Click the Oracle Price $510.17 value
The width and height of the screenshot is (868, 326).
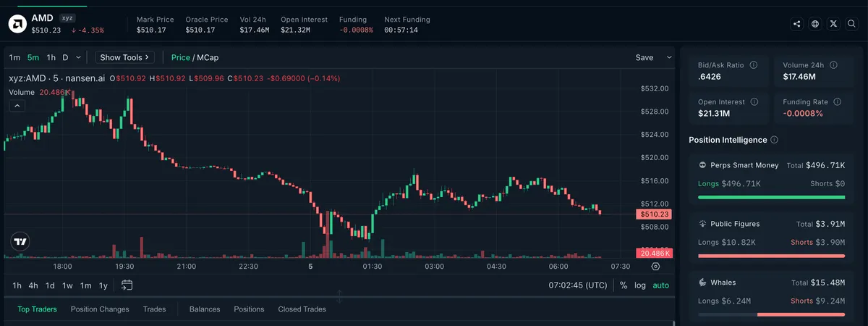(x=200, y=30)
